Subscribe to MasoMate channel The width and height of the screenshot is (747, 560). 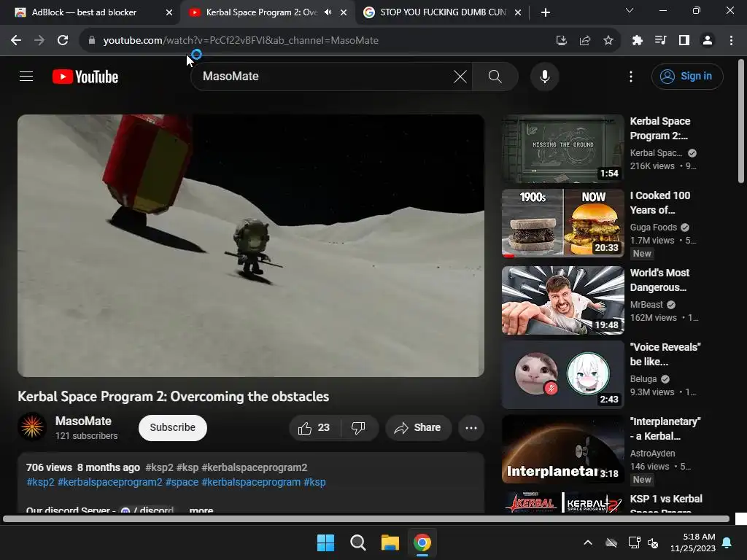(x=172, y=427)
